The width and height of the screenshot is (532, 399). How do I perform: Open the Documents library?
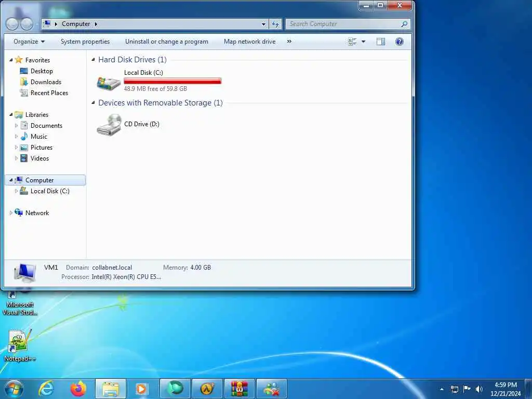coord(46,126)
